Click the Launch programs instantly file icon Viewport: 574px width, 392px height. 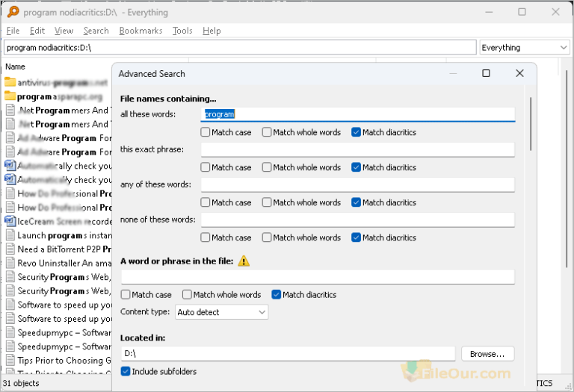[x=10, y=235]
